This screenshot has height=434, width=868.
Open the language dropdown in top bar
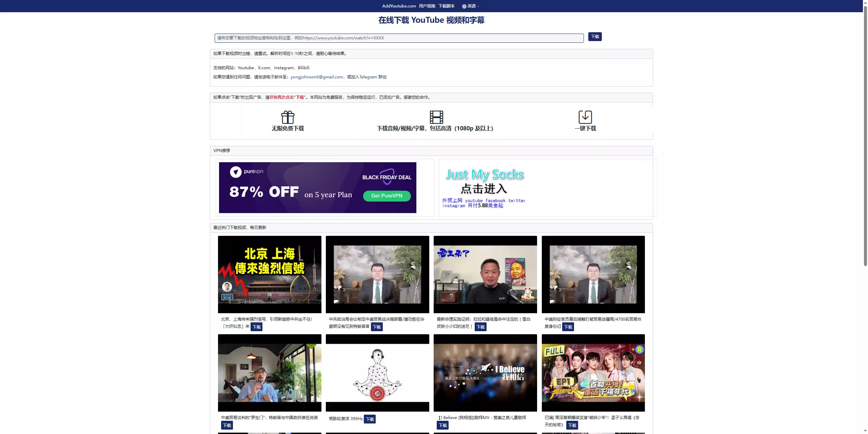472,6
